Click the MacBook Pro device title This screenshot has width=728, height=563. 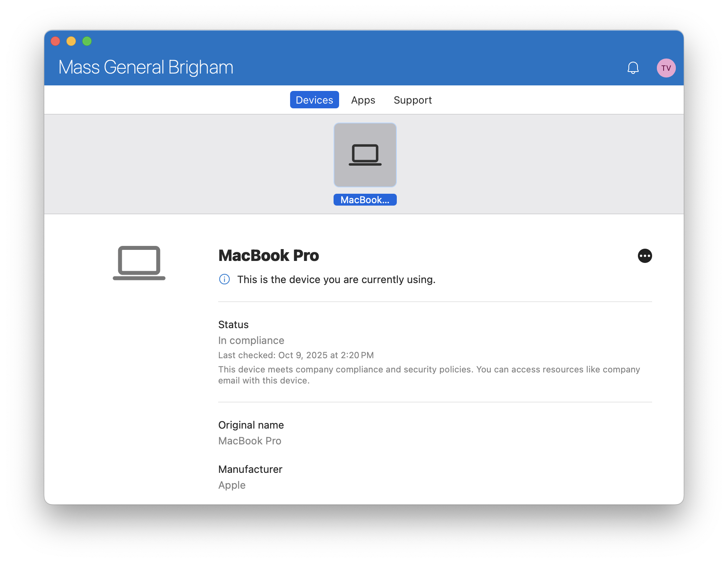pos(268,255)
